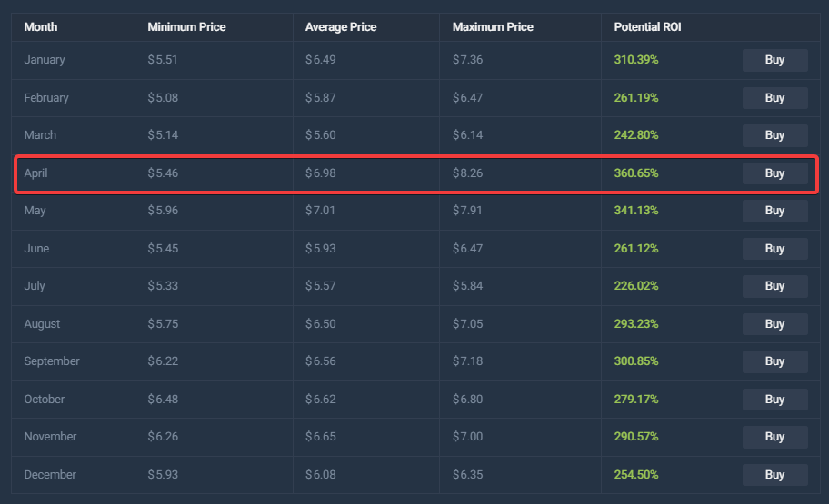The width and height of the screenshot is (829, 504).
Task: Select the Buy button for May
Action: click(774, 211)
